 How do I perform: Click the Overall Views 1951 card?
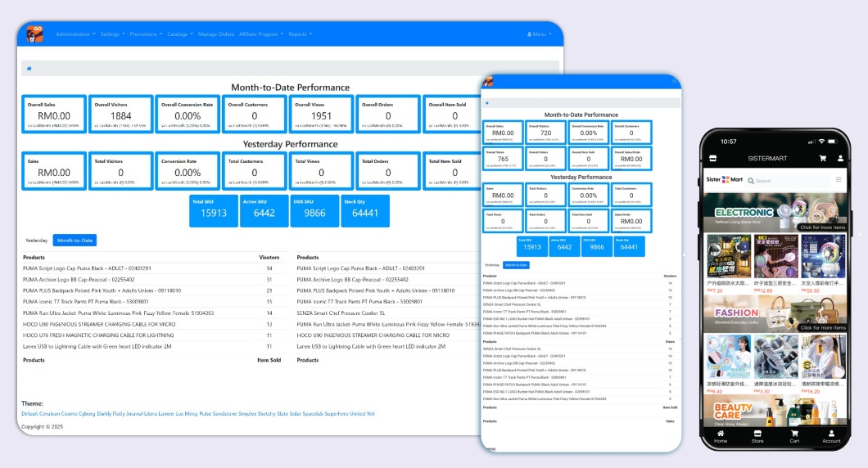tap(321, 114)
